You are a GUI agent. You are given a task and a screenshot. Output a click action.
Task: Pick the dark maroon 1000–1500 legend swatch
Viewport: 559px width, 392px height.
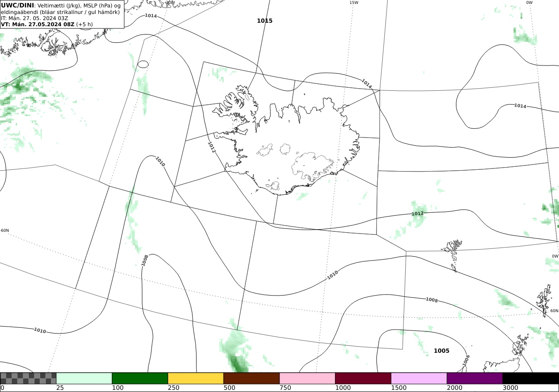[363, 378]
